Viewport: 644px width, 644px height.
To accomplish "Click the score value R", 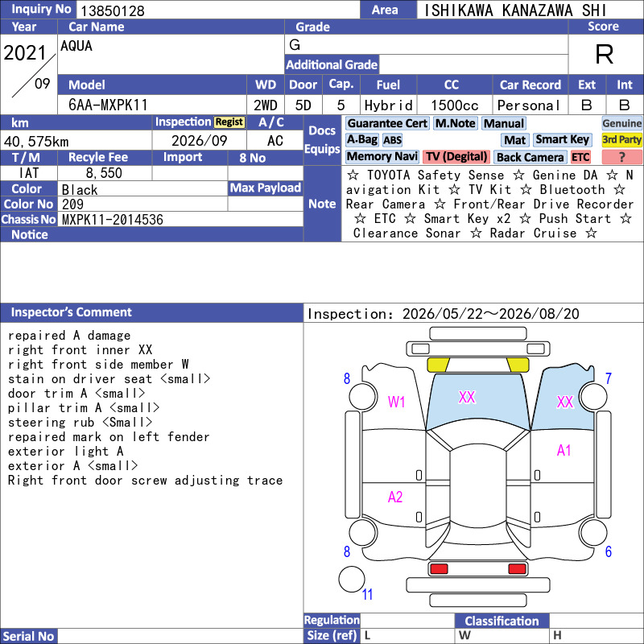I will tap(605, 54).
